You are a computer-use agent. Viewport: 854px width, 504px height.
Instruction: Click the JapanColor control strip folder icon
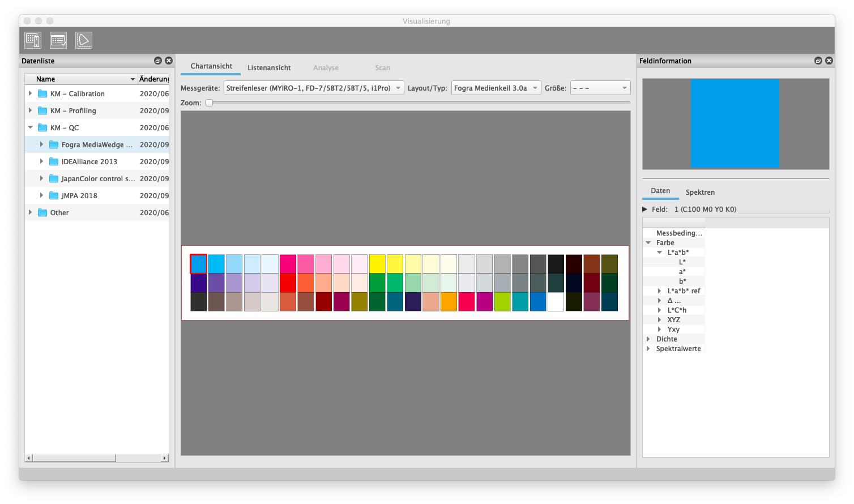point(54,178)
